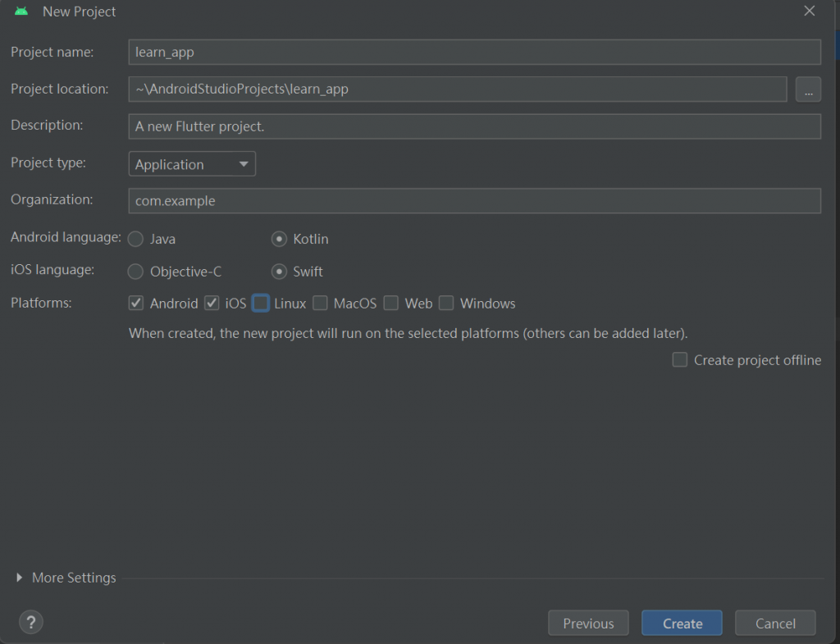Choose Objective-C for iOS language
The width and height of the screenshot is (840, 644).
click(136, 272)
